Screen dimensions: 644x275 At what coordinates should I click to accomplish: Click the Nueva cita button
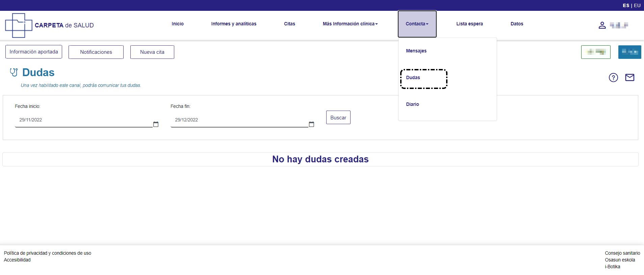(x=152, y=52)
